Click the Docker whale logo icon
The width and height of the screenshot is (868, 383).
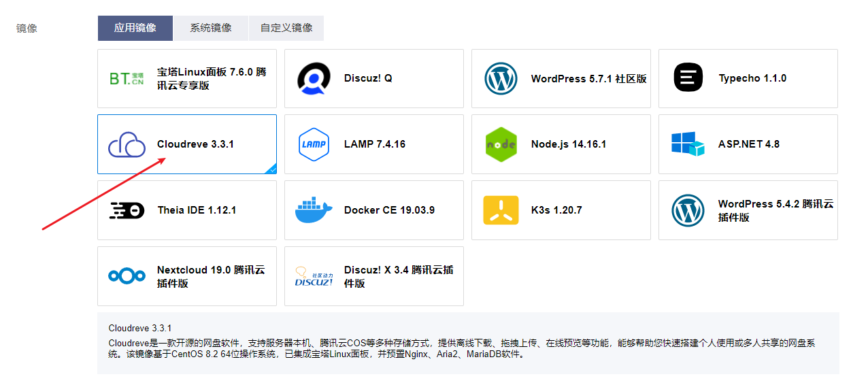click(x=314, y=210)
